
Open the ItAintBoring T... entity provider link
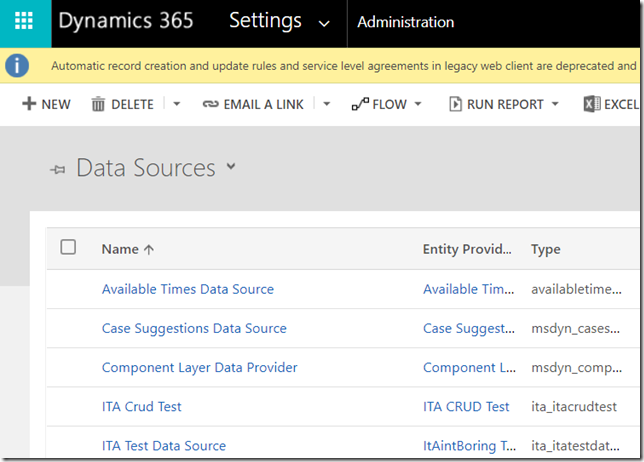pos(469,446)
